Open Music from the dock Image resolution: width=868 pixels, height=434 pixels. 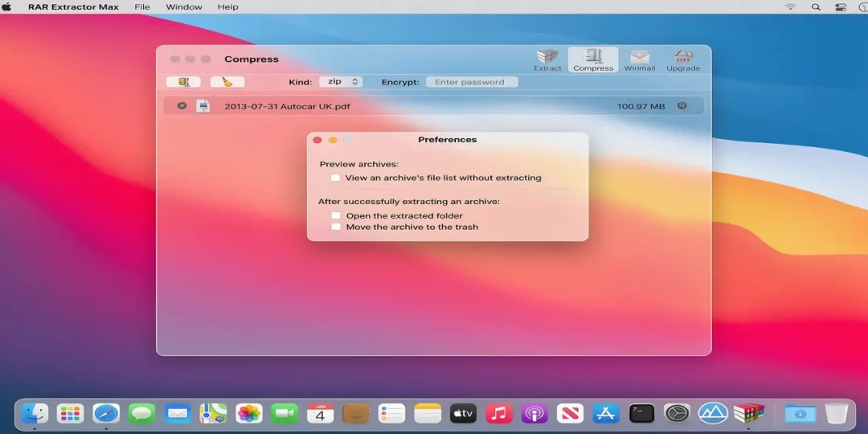pyautogui.click(x=499, y=413)
